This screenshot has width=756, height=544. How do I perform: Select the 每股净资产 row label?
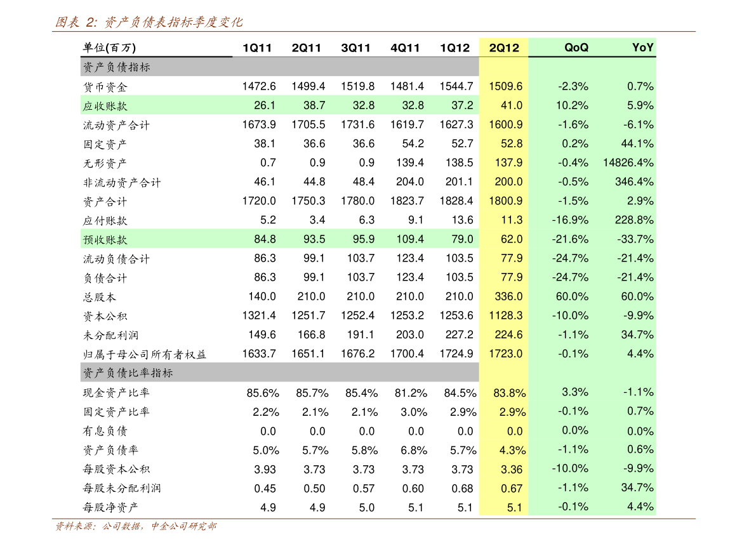tap(110, 507)
